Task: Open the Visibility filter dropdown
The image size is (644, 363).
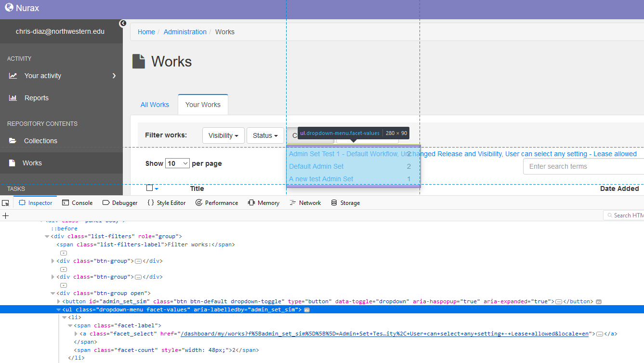Action: click(223, 135)
